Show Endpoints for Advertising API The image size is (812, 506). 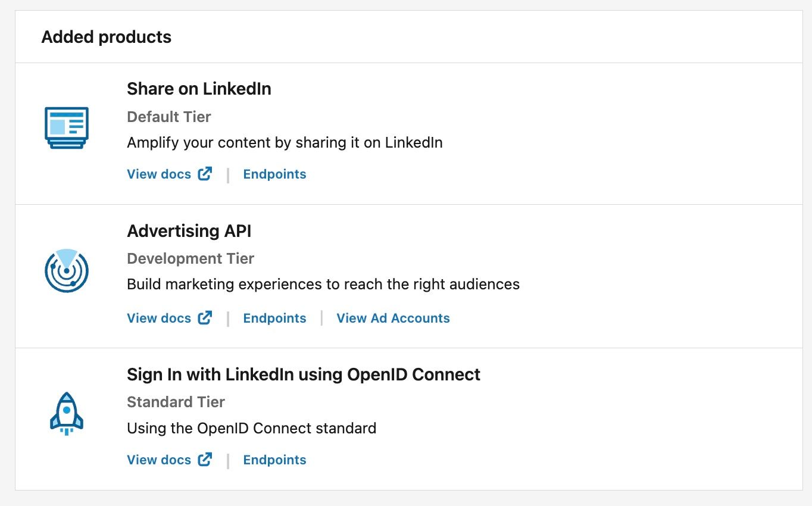(x=274, y=318)
